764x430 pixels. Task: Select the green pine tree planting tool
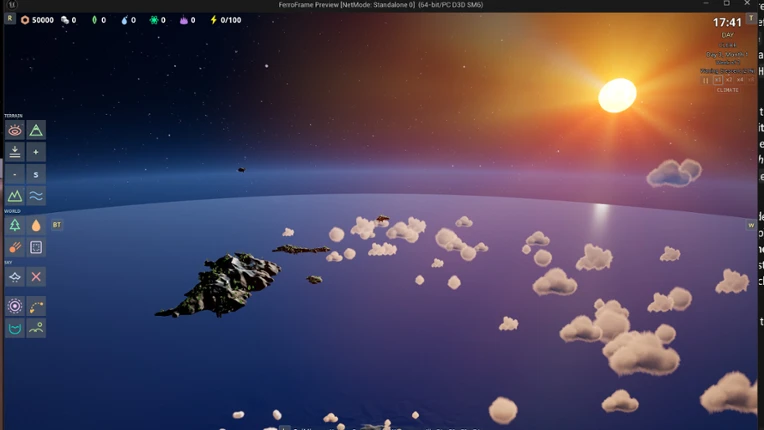[15, 225]
